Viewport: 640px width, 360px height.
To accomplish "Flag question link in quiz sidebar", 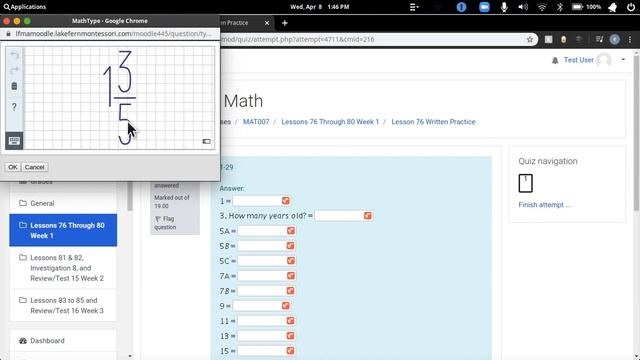I will 165,223.
